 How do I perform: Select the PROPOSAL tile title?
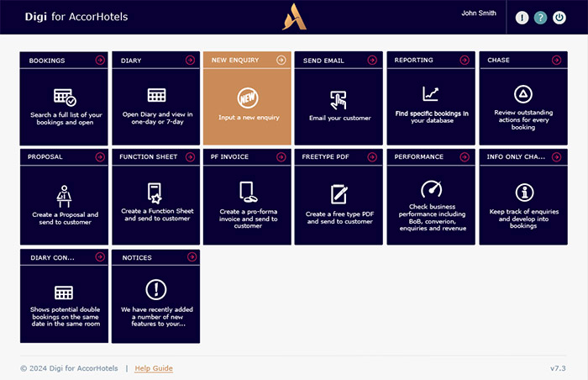[45, 157]
